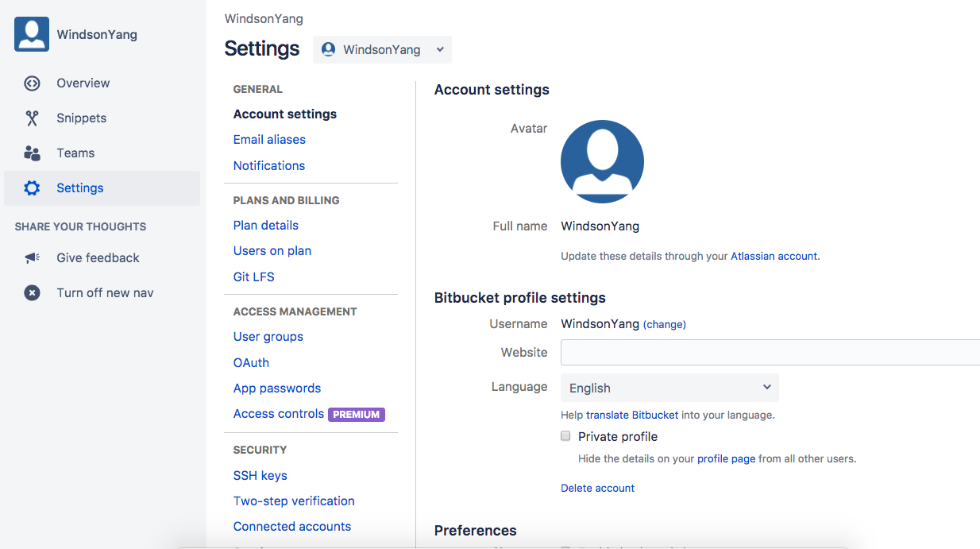
Task: Click the Private profile label text
Action: click(618, 437)
